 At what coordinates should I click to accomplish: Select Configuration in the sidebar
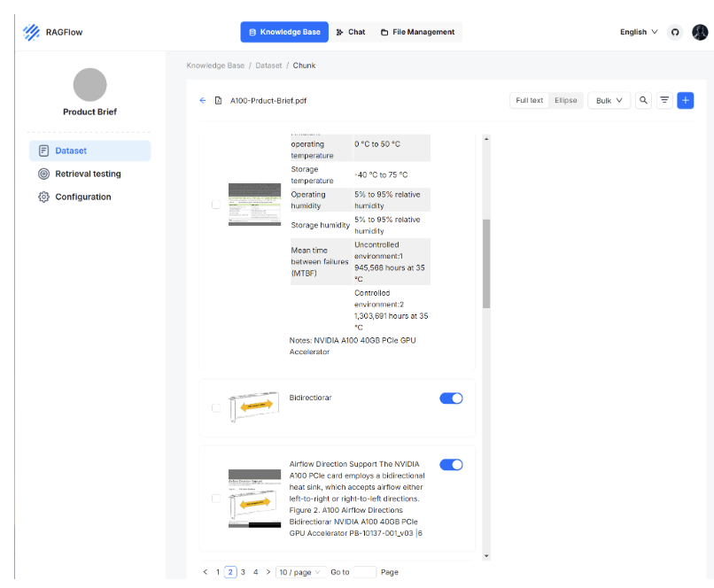click(x=90, y=197)
